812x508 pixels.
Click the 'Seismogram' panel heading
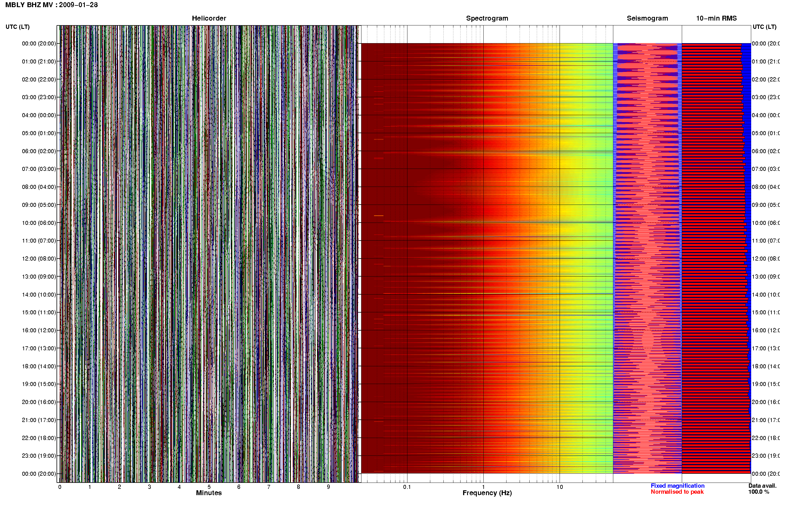pyautogui.click(x=647, y=19)
